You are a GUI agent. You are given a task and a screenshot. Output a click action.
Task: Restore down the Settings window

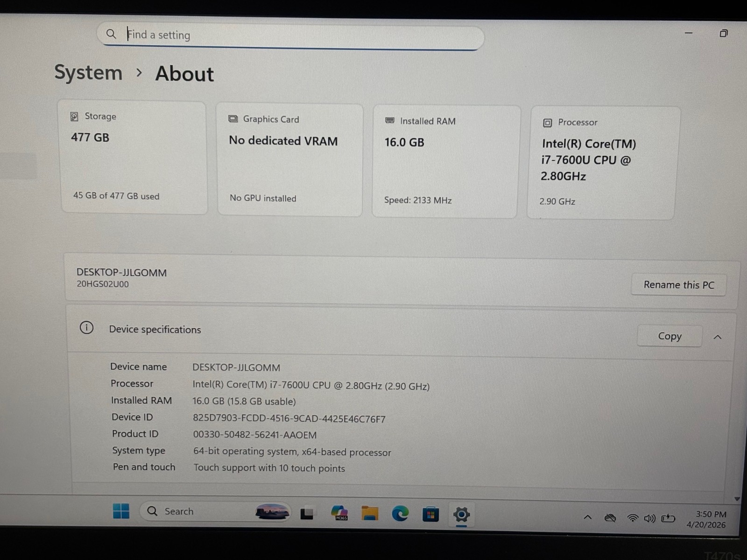pyautogui.click(x=724, y=33)
